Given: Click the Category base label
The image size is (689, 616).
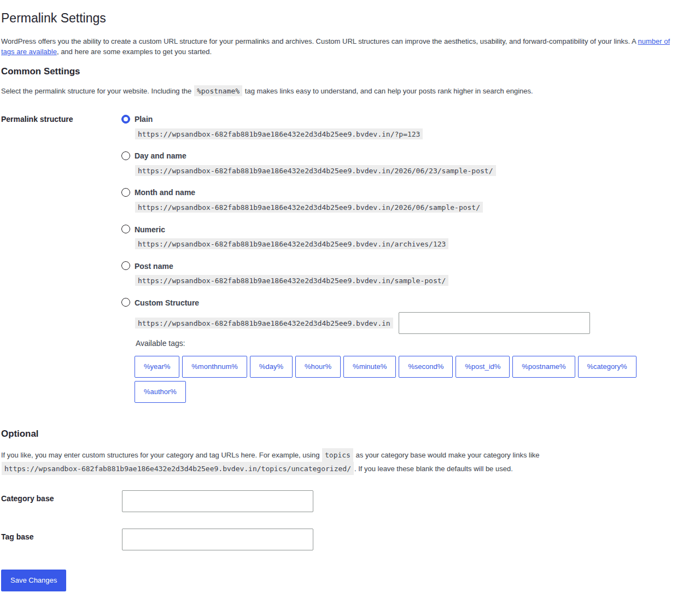Looking at the screenshot, I should point(27,498).
